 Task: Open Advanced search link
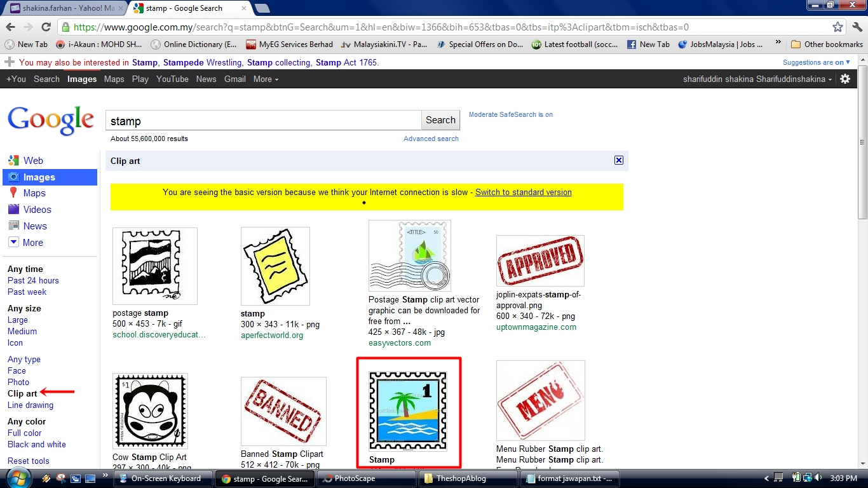tap(431, 139)
